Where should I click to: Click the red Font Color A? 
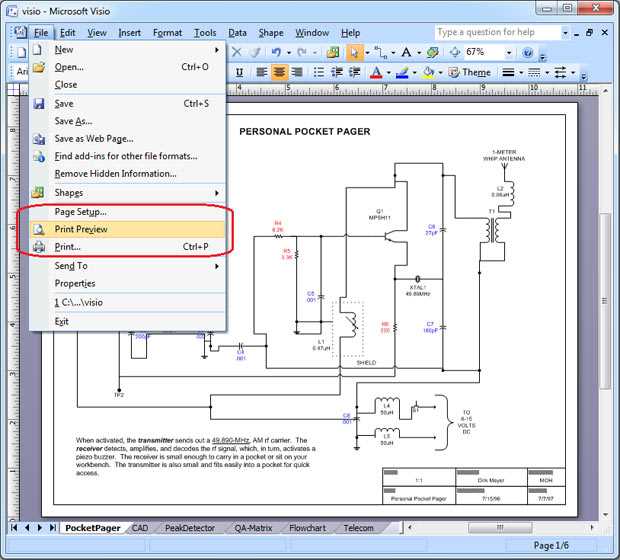[x=376, y=72]
